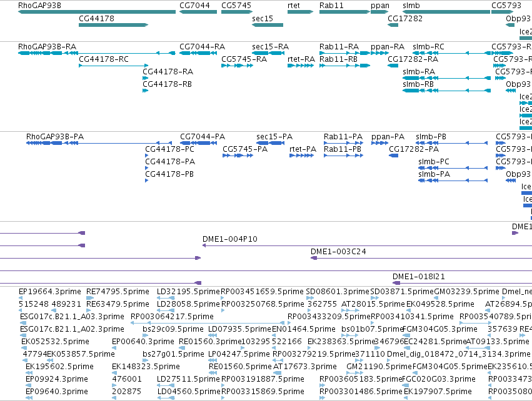This screenshot has height=401, width=532.
Task: Select protein slmb-PA
Action: pos(453,181)
